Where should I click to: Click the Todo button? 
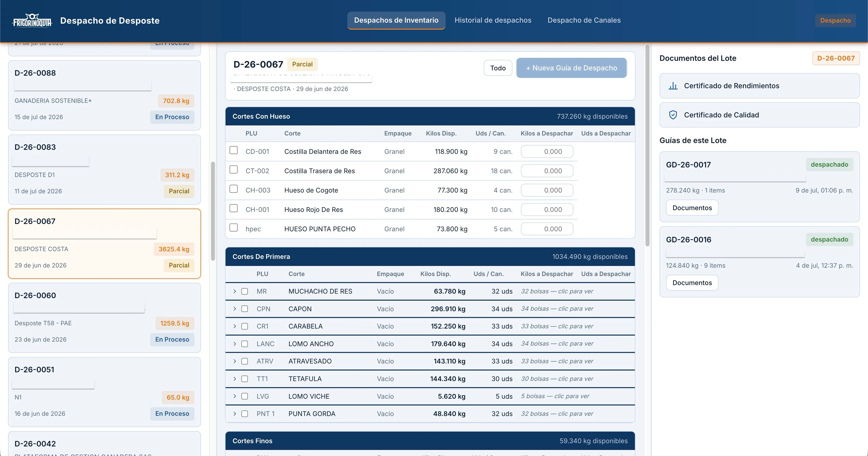(498, 68)
